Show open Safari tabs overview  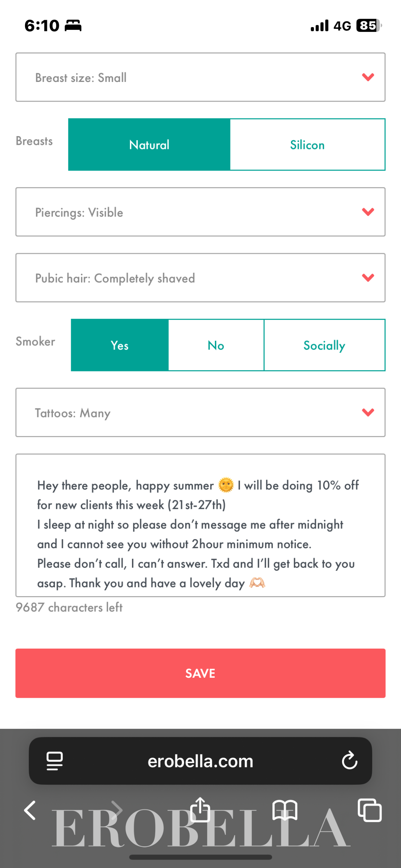pos(369,810)
